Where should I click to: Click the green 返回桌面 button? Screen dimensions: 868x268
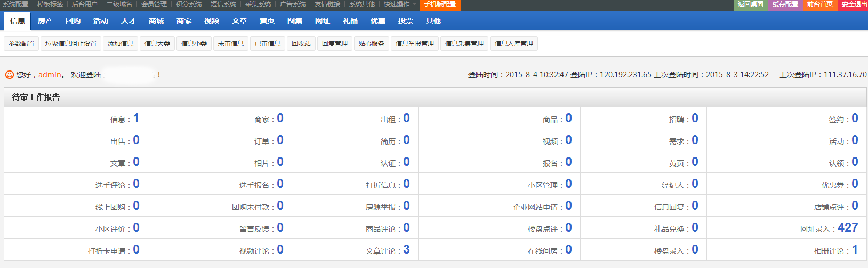coord(751,4)
